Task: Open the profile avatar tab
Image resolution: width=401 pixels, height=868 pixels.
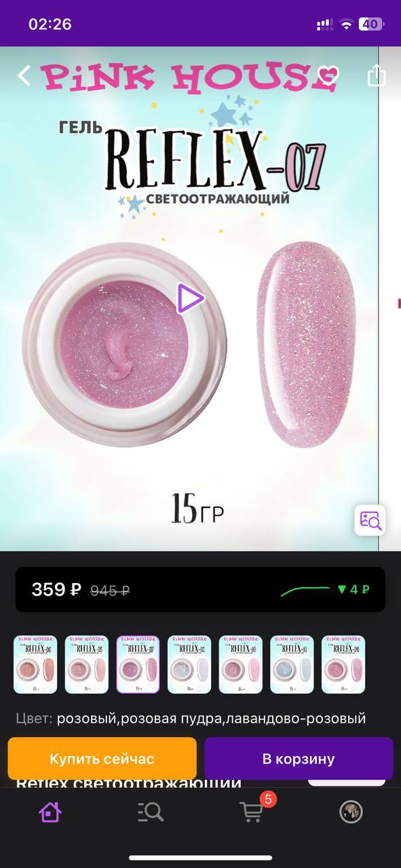Action: [x=351, y=812]
